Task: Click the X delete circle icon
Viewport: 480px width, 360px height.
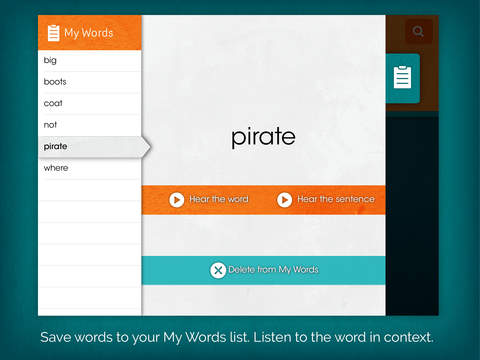Action: (x=218, y=270)
